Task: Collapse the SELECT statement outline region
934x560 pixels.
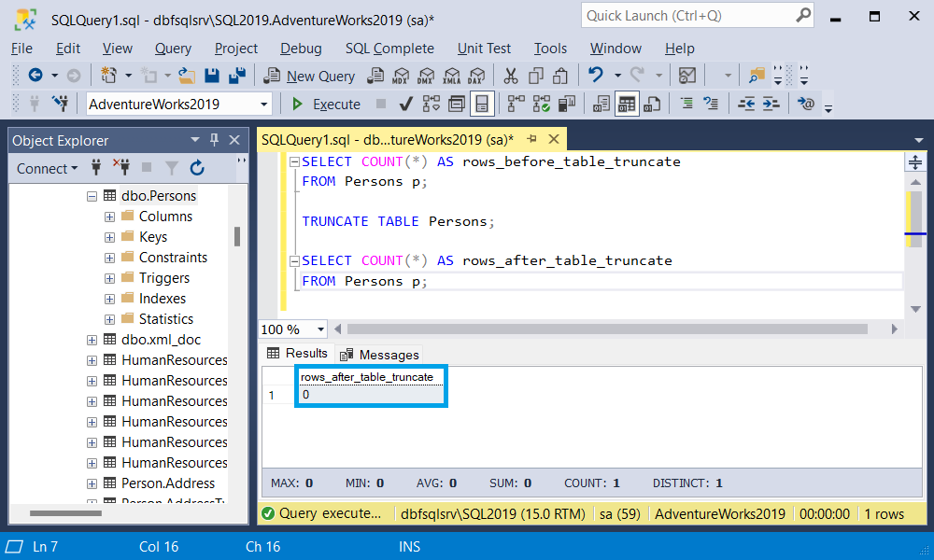Action: pyautogui.click(x=293, y=161)
